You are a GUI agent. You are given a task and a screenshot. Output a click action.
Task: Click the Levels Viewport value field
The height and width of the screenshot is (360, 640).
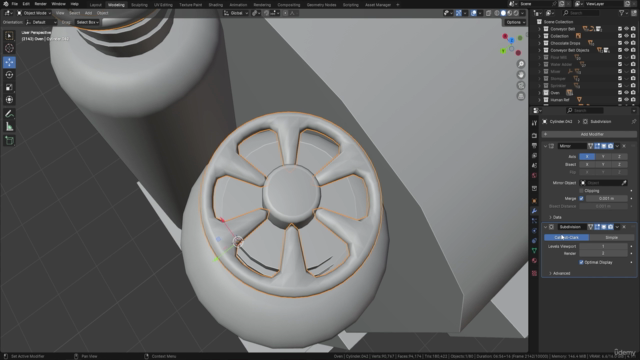pyautogui.click(x=603, y=247)
